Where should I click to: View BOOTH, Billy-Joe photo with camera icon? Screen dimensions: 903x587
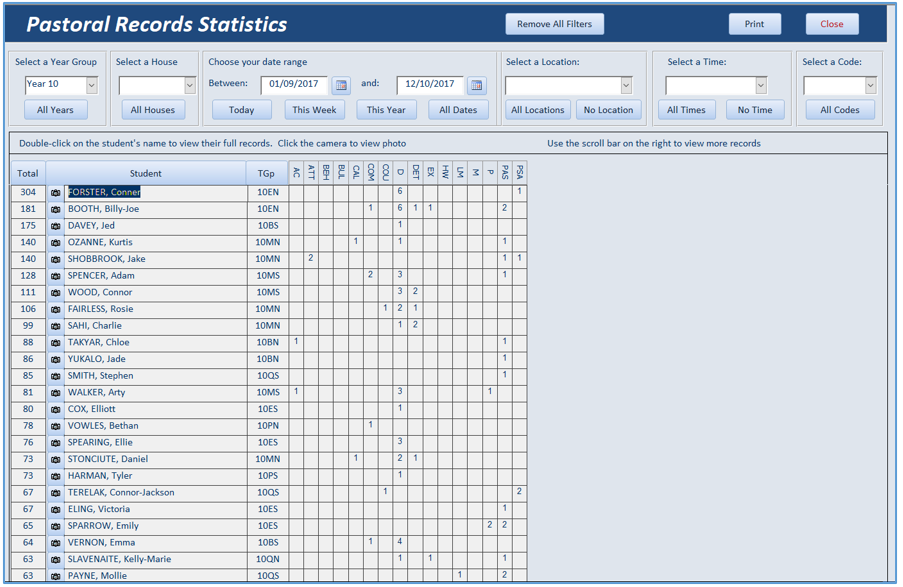[55, 209]
